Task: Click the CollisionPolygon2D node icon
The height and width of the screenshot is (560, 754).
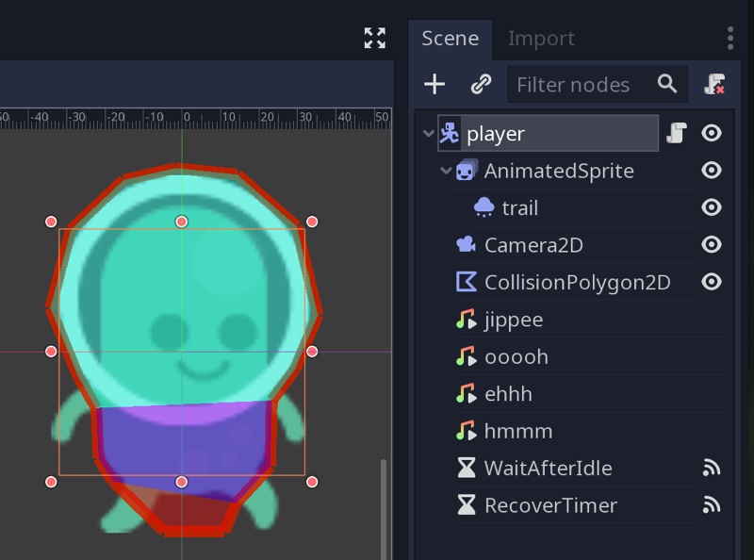Action: (466, 282)
